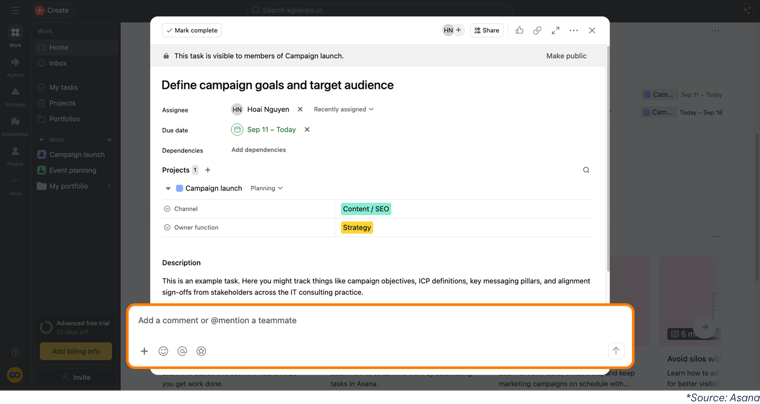Copy the task link with the chain icon
The image size is (760, 404).
(537, 31)
